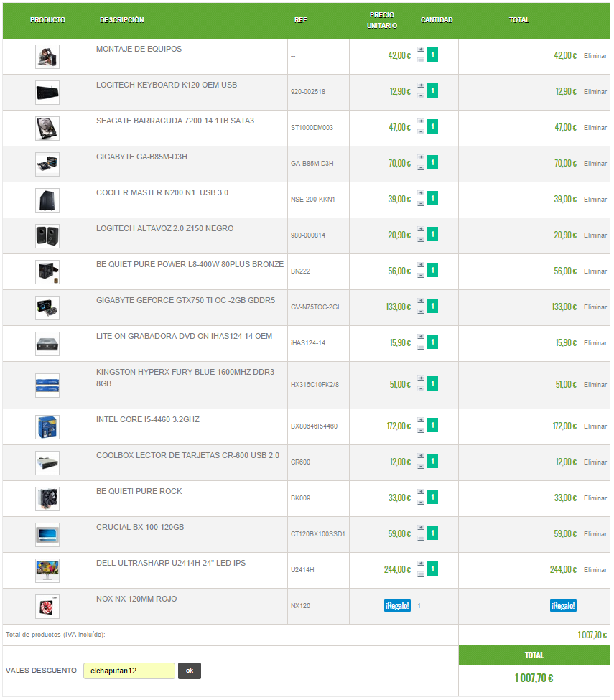Click Cooler Master case thumbnail

pos(47,200)
